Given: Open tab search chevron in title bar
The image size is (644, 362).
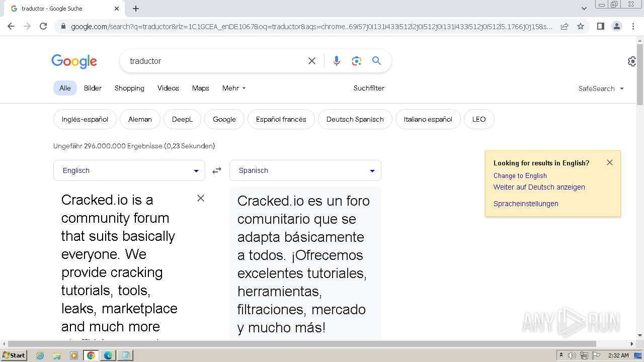Looking at the screenshot, I should (x=584, y=9).
